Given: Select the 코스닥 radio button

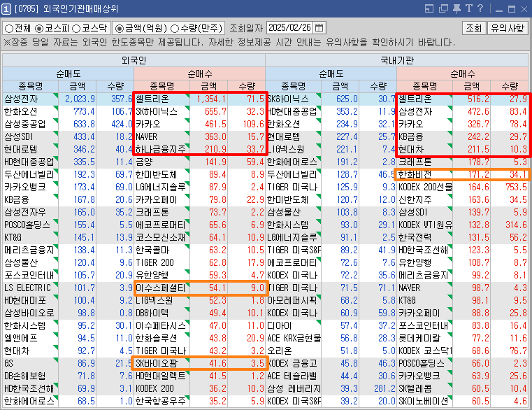Looking at the screenshot, I should point(76,29).
